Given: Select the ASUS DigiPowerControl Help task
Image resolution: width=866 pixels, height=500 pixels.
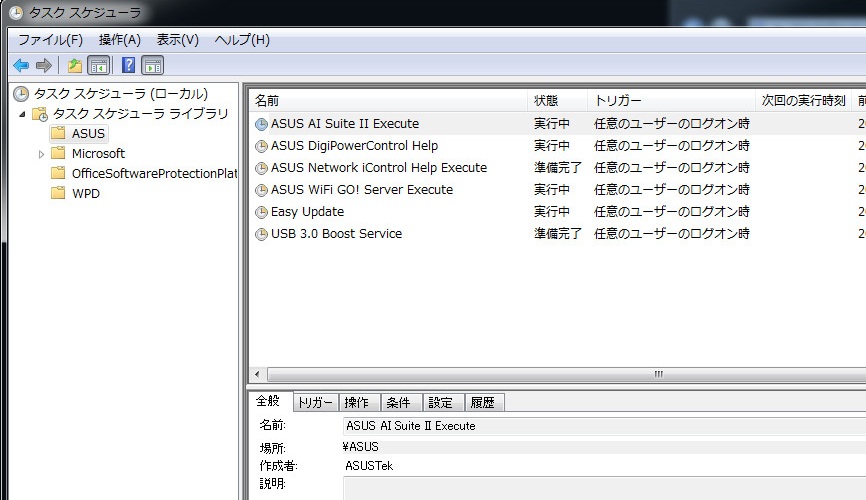Looking at the screenshot, I should click(x=354, y=146).
